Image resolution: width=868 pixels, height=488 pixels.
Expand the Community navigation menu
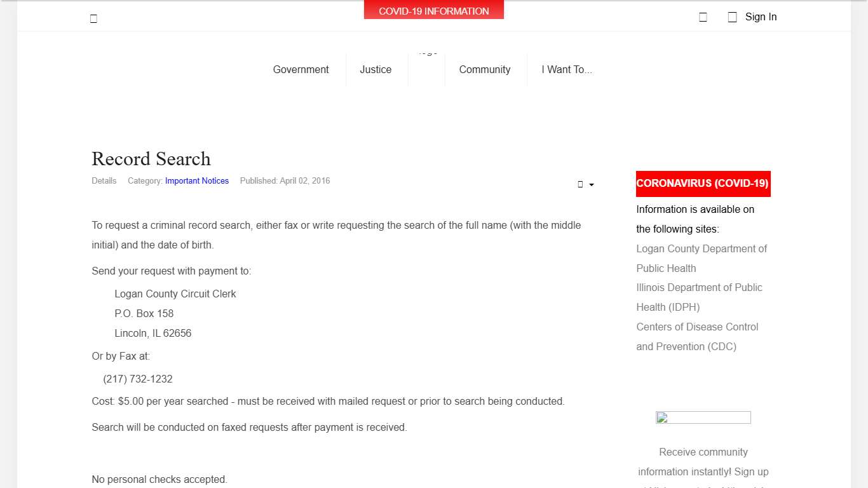484,69
